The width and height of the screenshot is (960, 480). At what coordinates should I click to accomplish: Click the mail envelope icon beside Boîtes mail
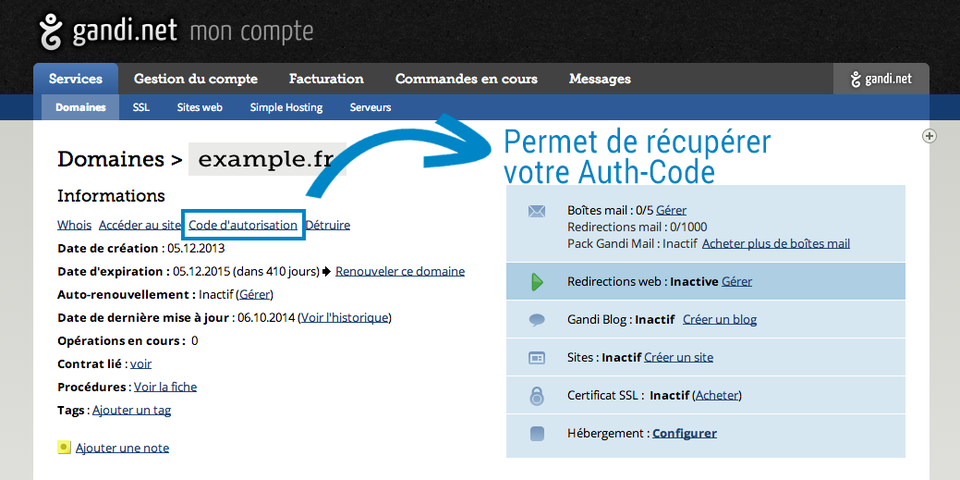coord(536,212)
